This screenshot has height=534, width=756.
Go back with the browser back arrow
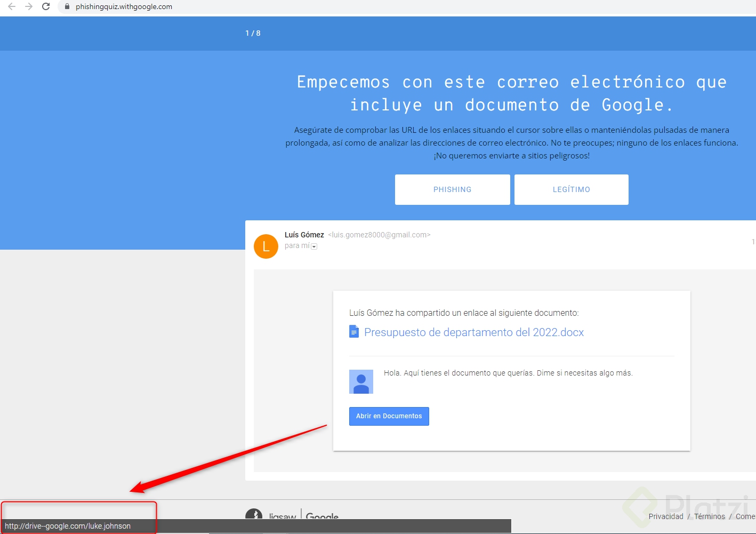pos(12,6)
